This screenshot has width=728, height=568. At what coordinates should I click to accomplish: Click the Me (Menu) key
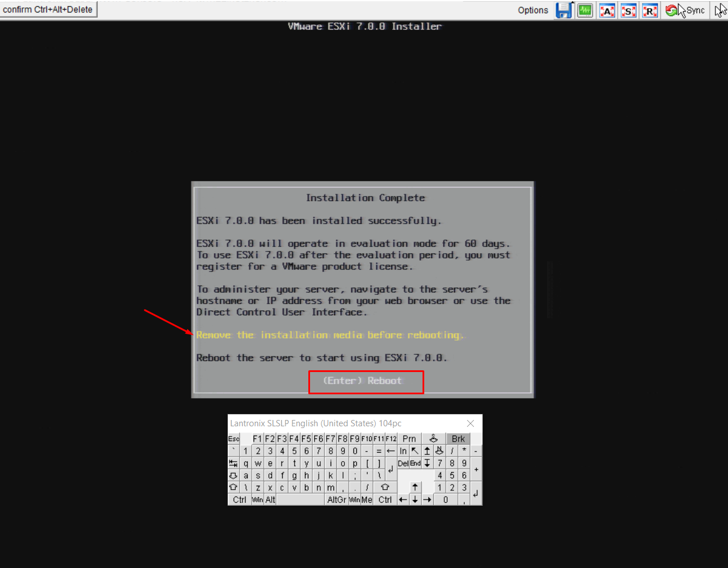tap(367, 499)
